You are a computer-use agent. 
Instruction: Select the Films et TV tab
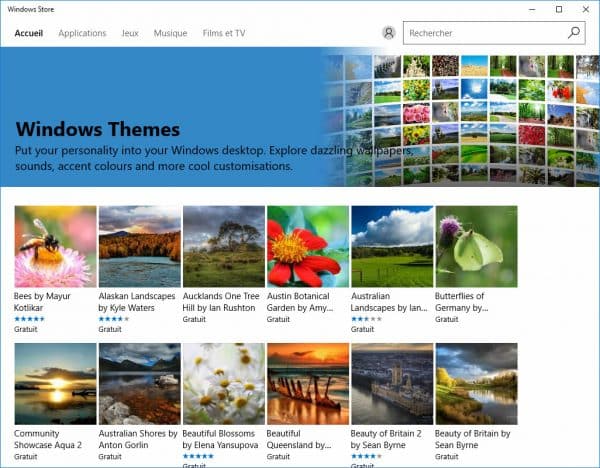pos(224,33)
